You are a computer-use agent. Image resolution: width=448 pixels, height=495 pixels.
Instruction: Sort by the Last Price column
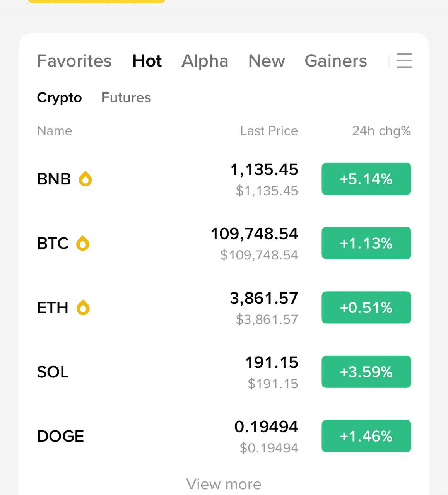(x=269, y=131)
